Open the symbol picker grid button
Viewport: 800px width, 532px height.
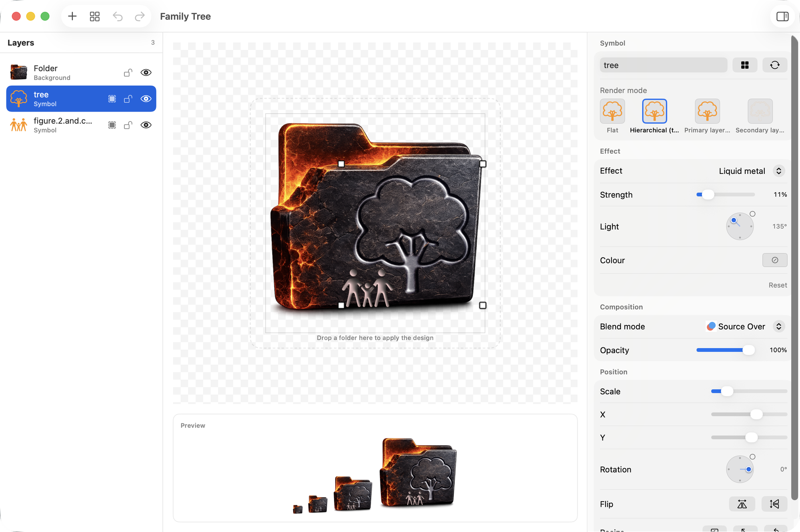pyautogui.click(x=744, y=65)
